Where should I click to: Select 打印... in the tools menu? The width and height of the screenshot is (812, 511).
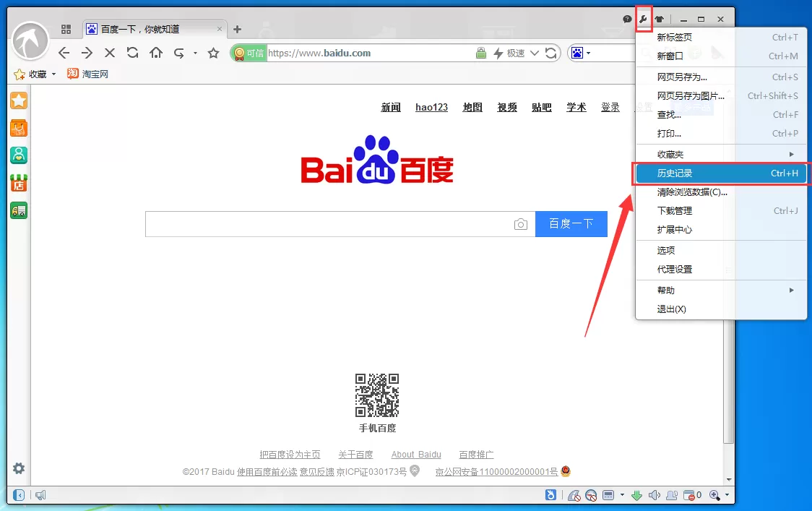pyautogui.click(x=722, y=133)
